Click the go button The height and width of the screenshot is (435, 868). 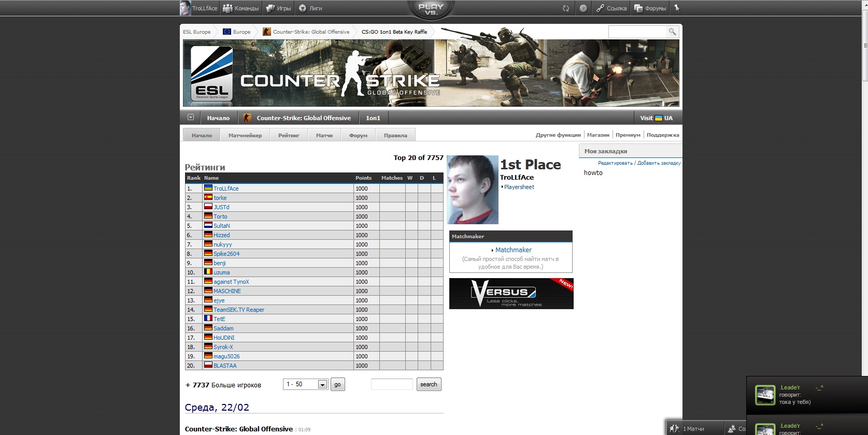click(x=337, y=384)
